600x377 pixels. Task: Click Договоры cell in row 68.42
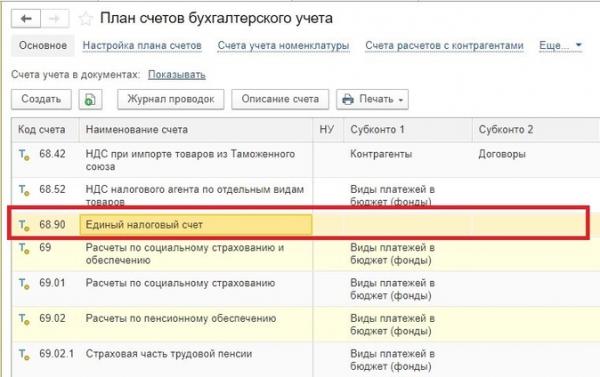pos(502,154)
